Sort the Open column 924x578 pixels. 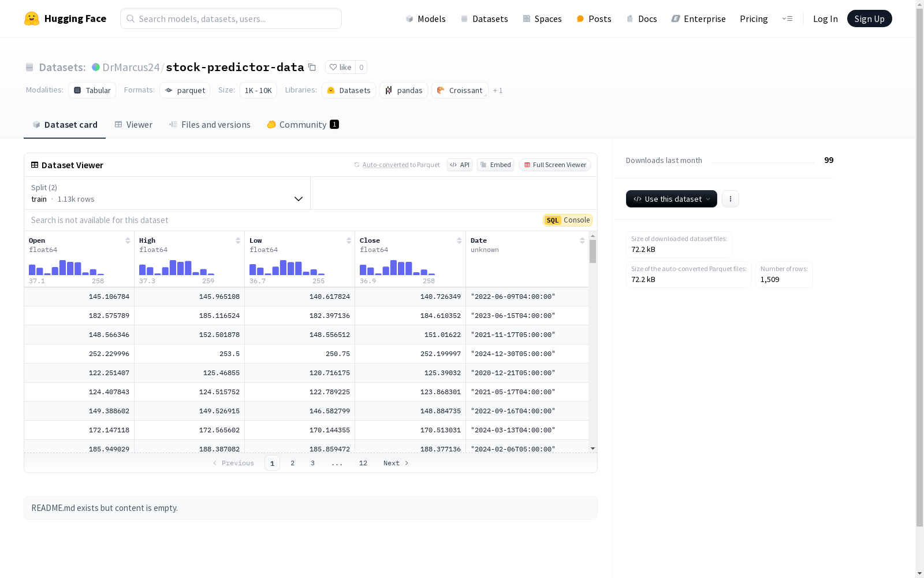click(x=128, y=240)
